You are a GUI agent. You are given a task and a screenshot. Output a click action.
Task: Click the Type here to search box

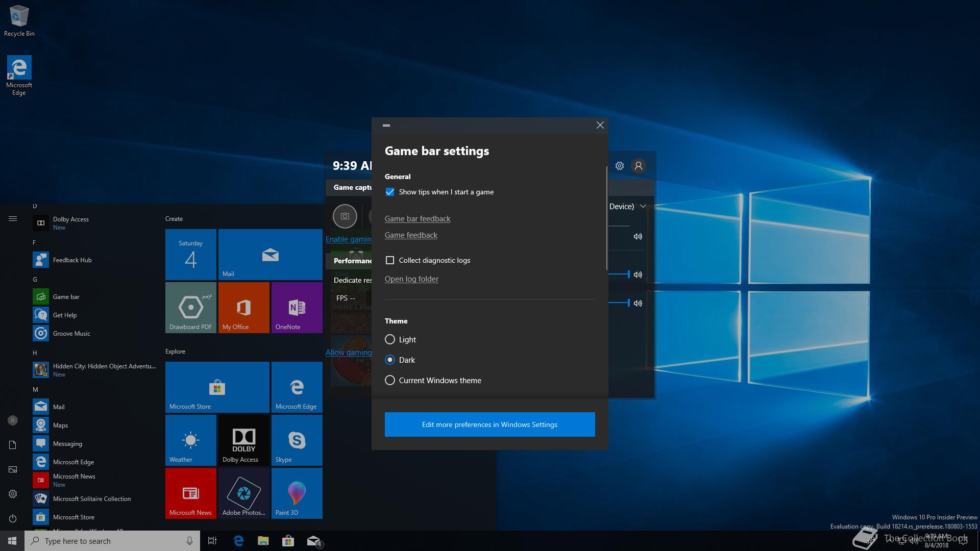[x=112, y=541]
